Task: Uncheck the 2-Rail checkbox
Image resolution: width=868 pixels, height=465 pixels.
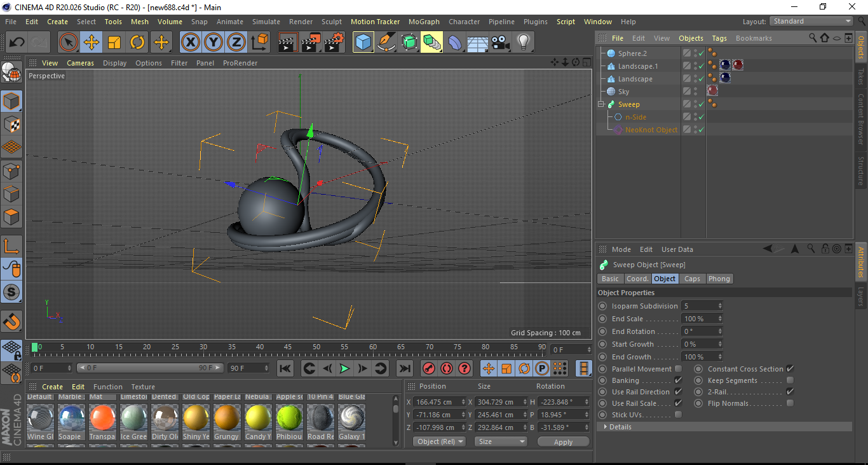Action: pos(790,392)
